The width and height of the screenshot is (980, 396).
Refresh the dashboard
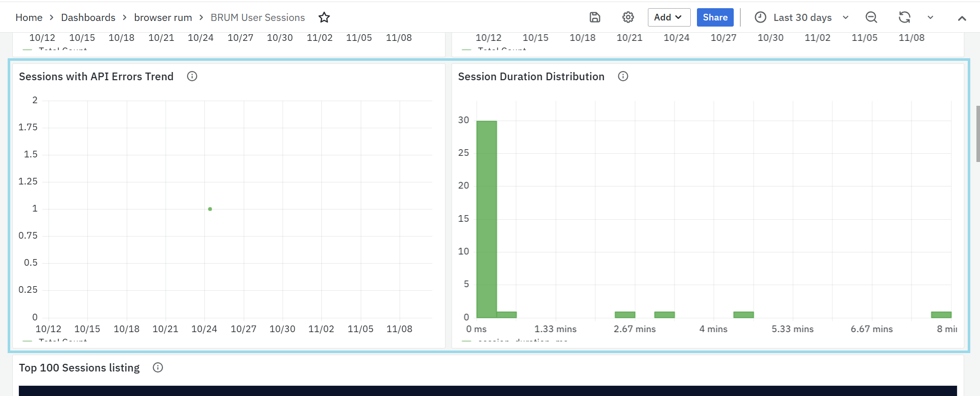pos(904,17)
